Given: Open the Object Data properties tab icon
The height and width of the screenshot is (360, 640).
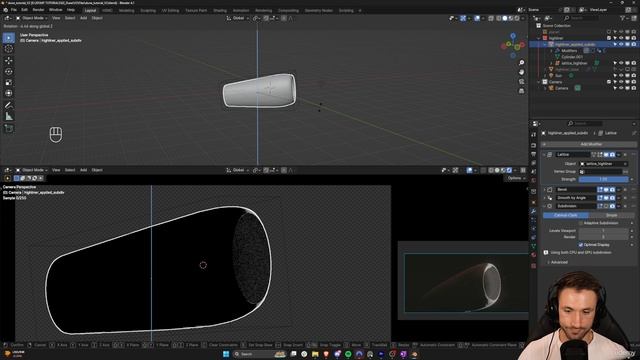Looking at the screenshot, I should [x=533, y=246].
